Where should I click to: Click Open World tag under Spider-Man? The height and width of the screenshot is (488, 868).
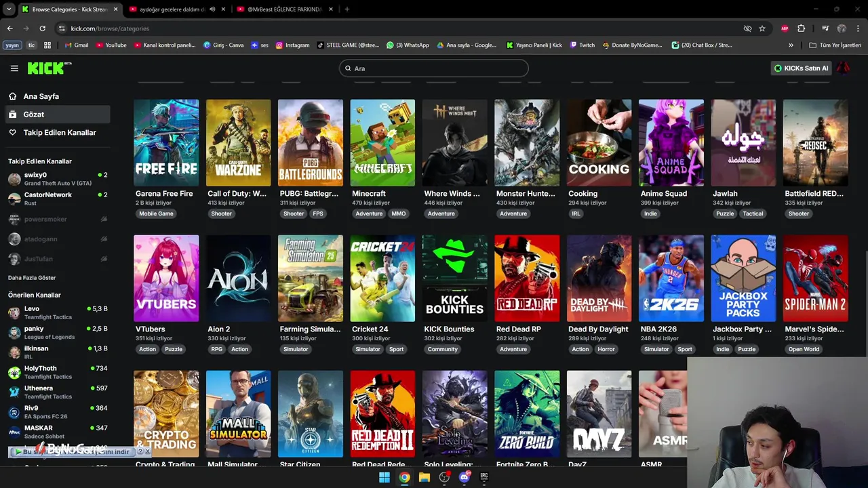[x=804, y=349]
